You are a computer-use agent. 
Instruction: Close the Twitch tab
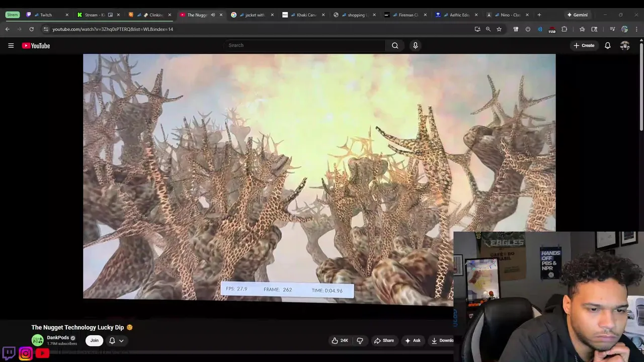pos(67,15)
